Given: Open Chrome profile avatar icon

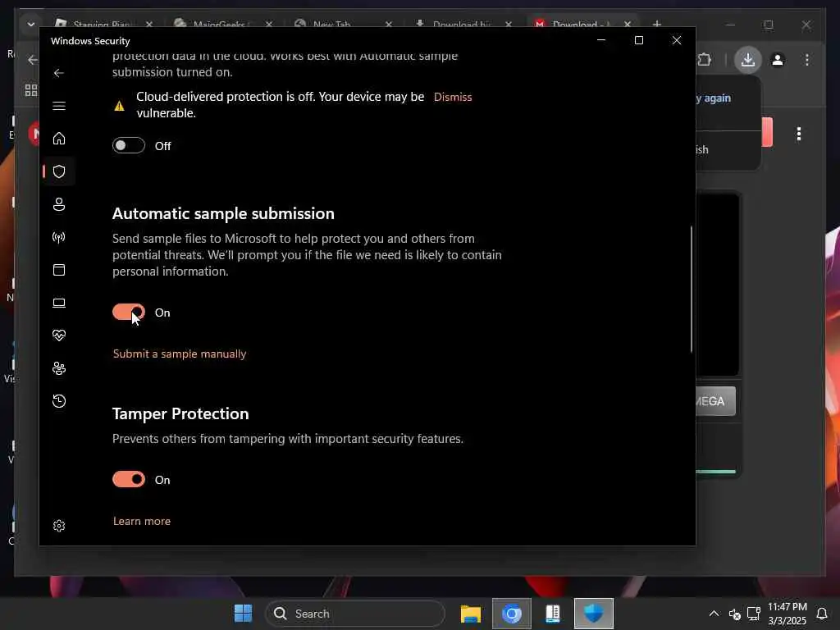Looking at the screenshot, I should 778,59.
